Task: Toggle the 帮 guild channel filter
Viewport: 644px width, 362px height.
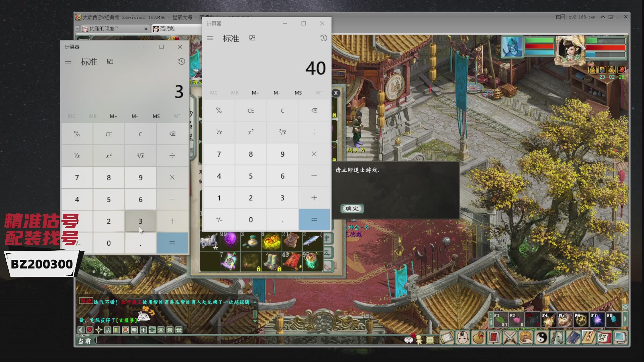Action: coord(170,330)
